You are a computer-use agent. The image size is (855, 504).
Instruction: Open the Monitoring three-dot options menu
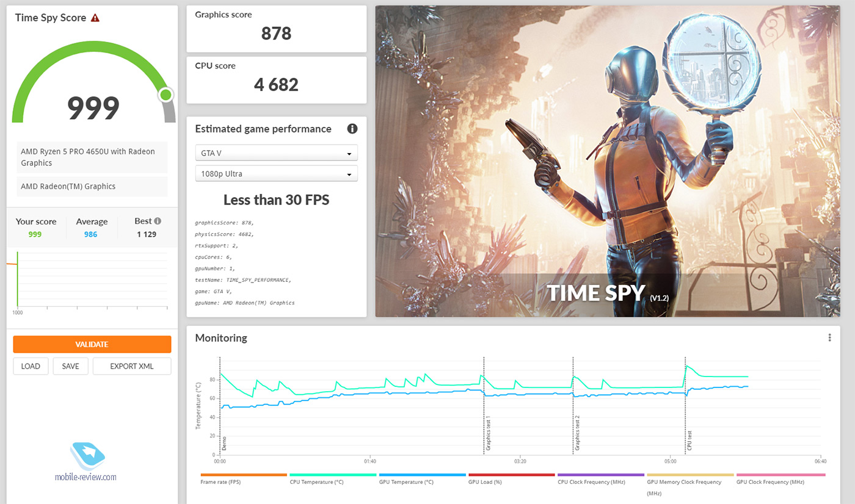pyautogui.click(x=829, y=337)
